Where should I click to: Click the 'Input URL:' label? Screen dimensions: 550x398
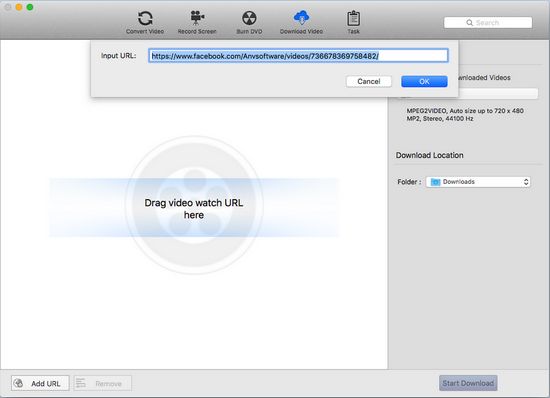(x=119, y=56)
